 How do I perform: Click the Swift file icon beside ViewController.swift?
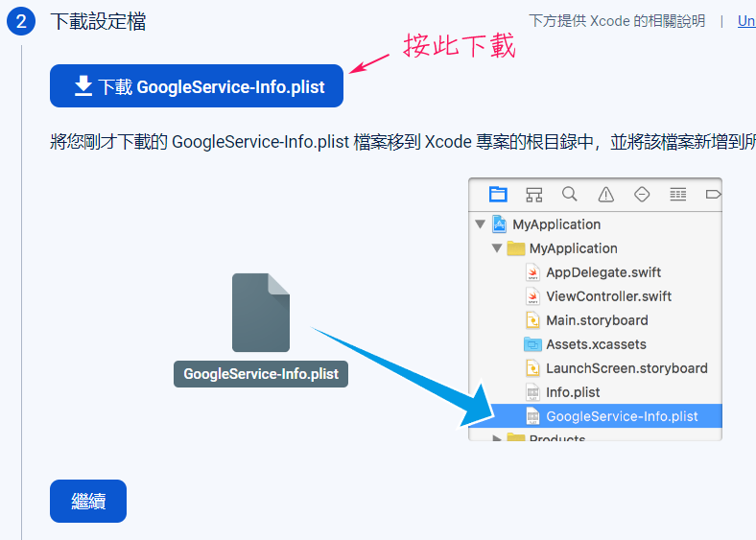tap(532, 296)
